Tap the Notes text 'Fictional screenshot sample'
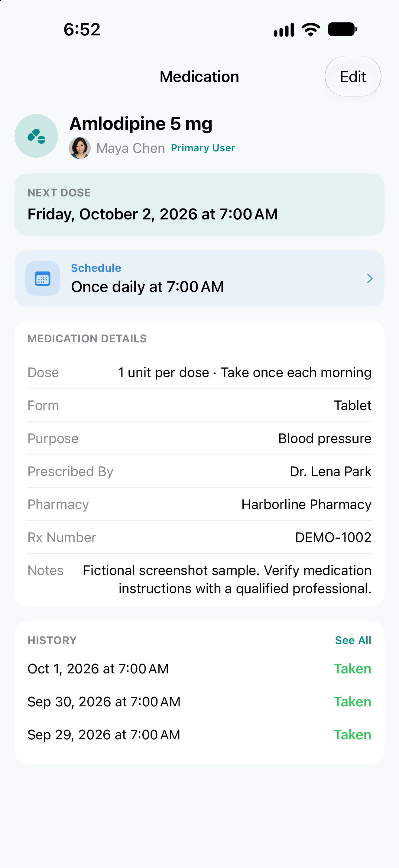Screen dimensions: 399x868 (171, 570)
